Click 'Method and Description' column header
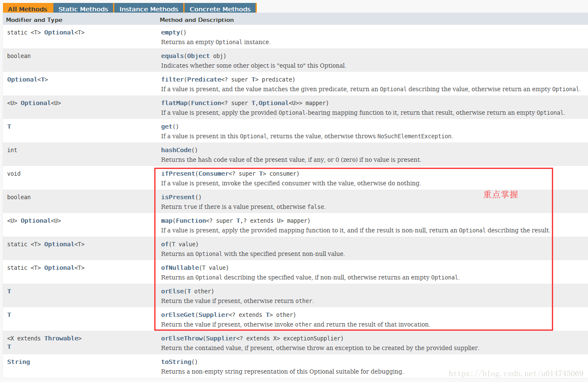588x382 pixels. click(197, 20)
